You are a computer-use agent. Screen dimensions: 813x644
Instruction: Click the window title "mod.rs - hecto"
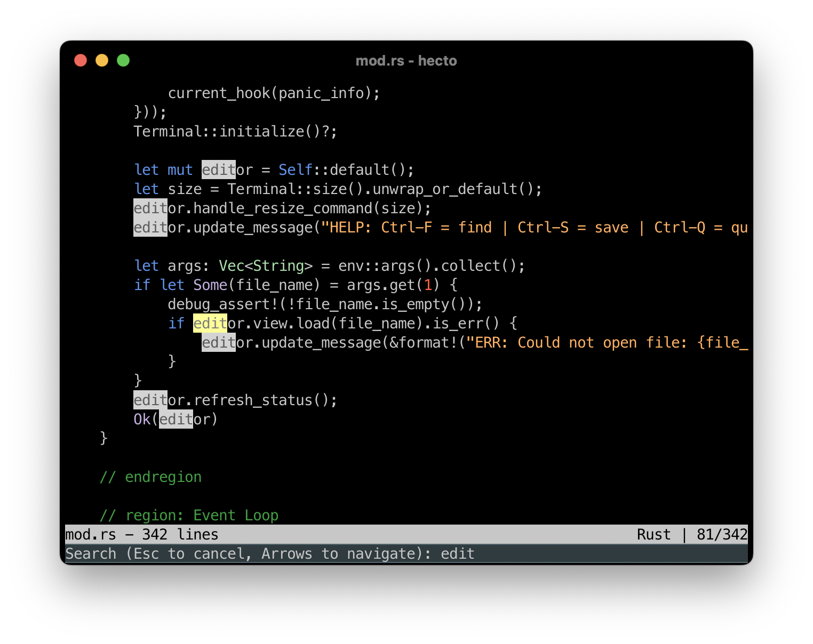point(407,60)
